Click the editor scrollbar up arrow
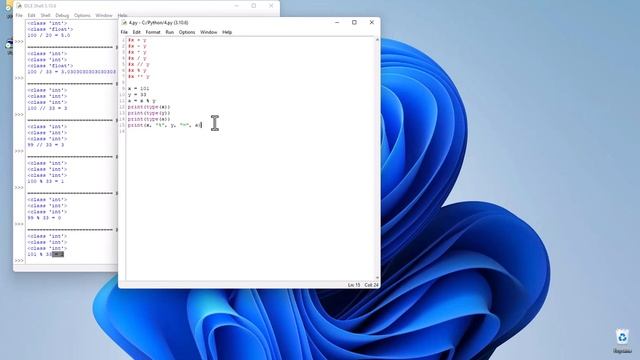Screen dimensions: 640x360 pos(377,40)
